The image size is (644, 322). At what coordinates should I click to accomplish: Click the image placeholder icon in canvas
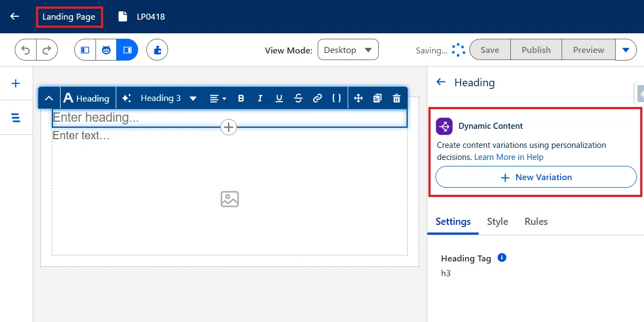[230, 199]
